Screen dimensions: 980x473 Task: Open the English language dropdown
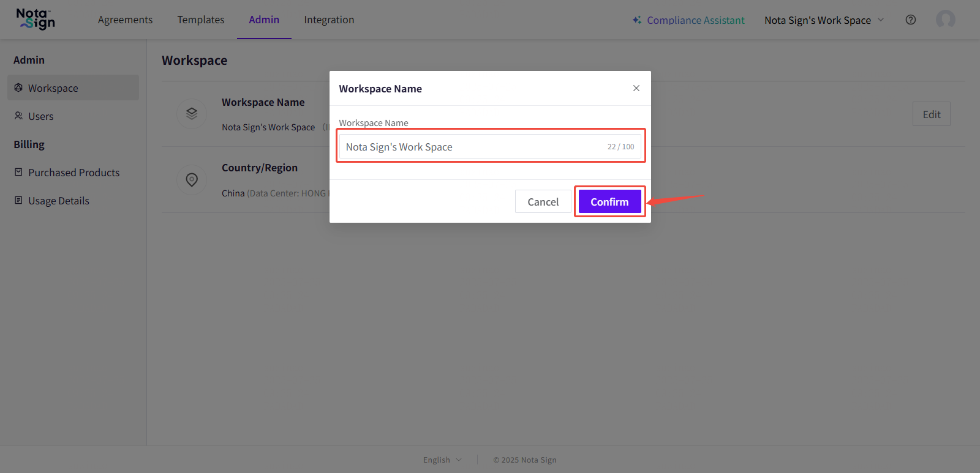click(442, 460)
